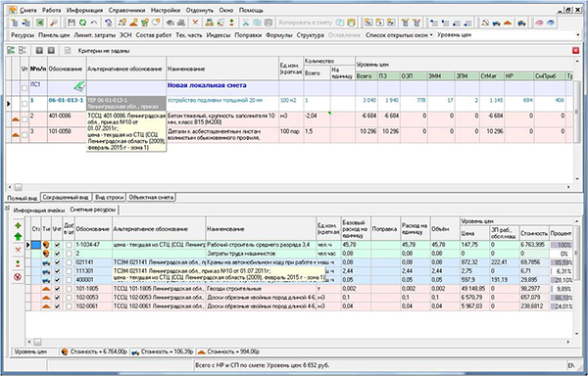Open the Список открытых окон dropdown

click(399, 35)
